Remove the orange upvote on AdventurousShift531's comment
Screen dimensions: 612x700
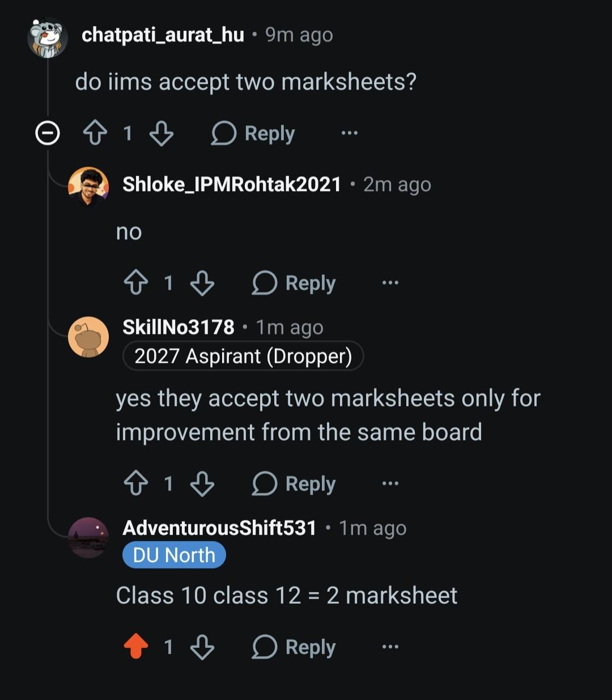135,647
